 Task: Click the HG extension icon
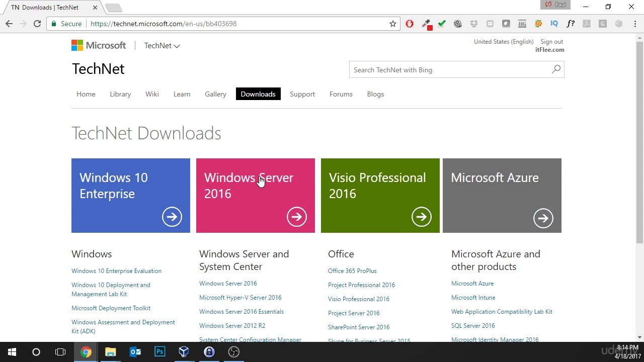(522, 24)
